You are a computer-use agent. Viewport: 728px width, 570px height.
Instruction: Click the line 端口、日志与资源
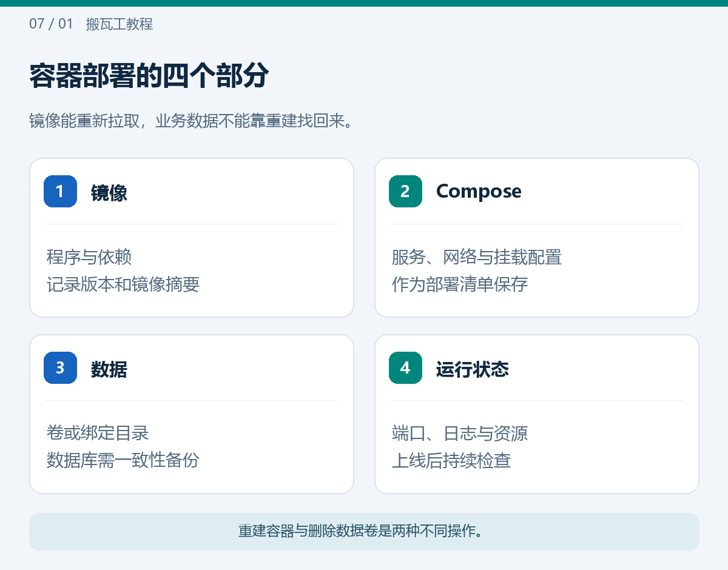(x=460, y=433)
